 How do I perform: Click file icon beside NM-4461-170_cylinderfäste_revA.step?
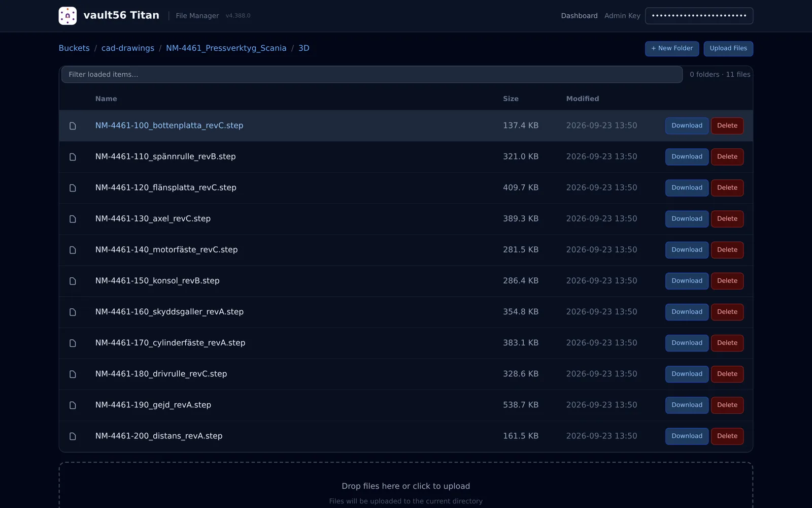(x=73, y=343)
